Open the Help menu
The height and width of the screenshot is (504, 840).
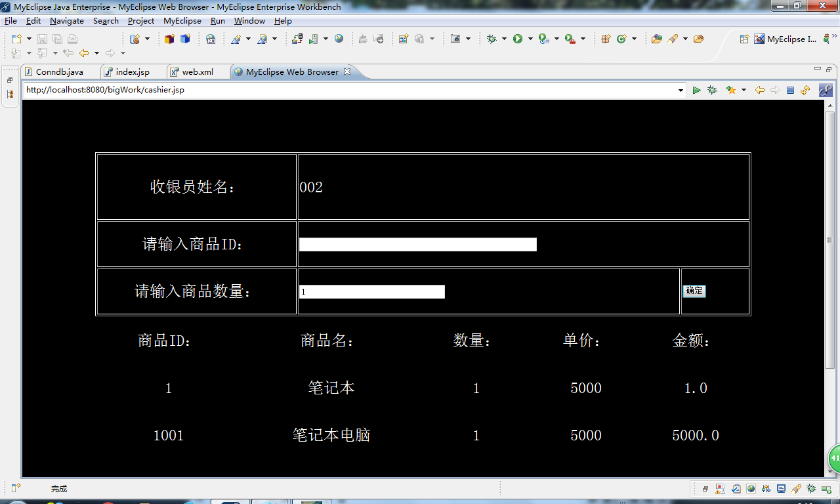(x=283, y=21)
